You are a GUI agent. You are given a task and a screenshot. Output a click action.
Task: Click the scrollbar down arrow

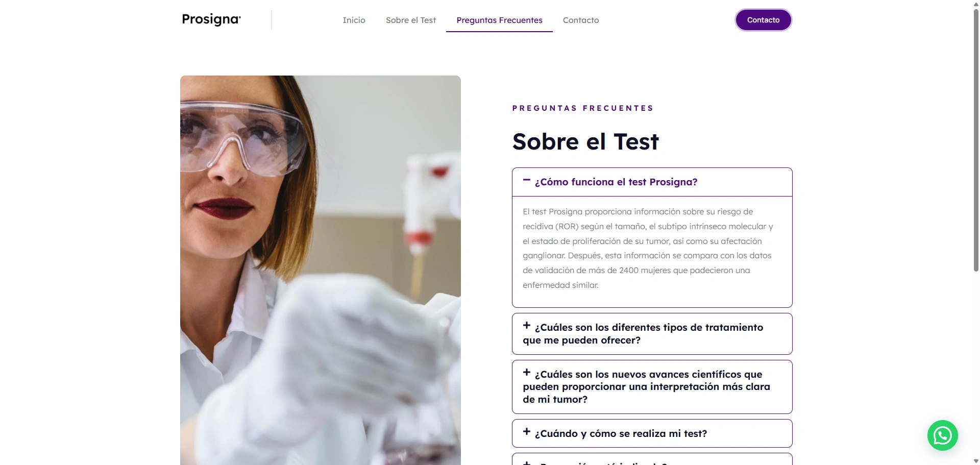click(x=976, y=461)
